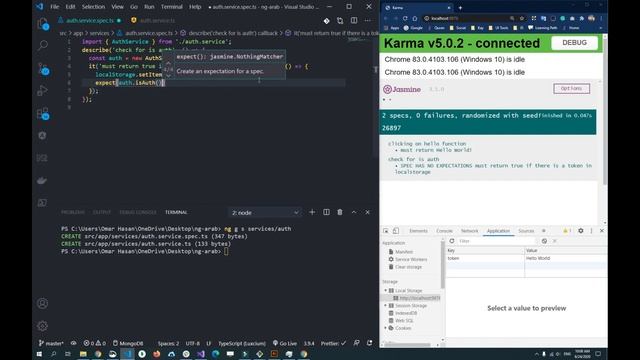
Task: Open the DevTools kebab menu
Action: (x=591, y=231)
